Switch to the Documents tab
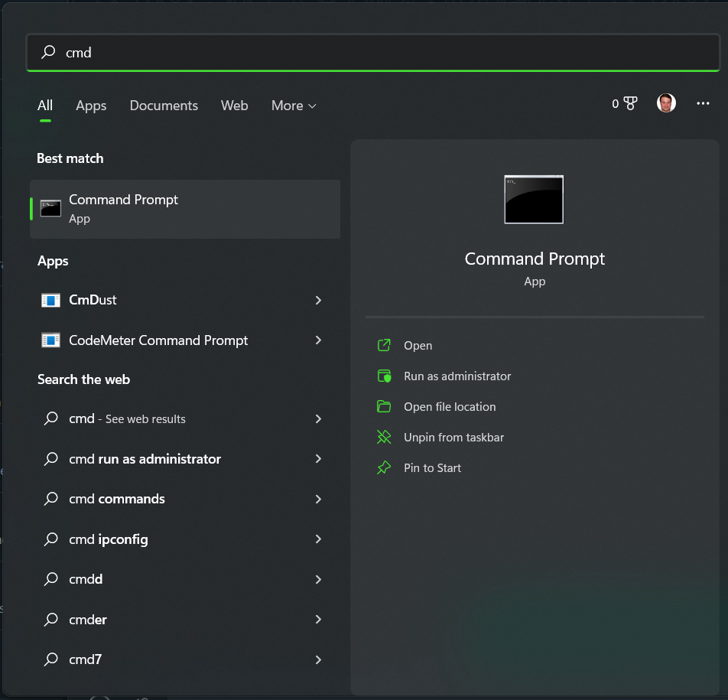This screenshot has width=728, height=700. coord(164,106)
